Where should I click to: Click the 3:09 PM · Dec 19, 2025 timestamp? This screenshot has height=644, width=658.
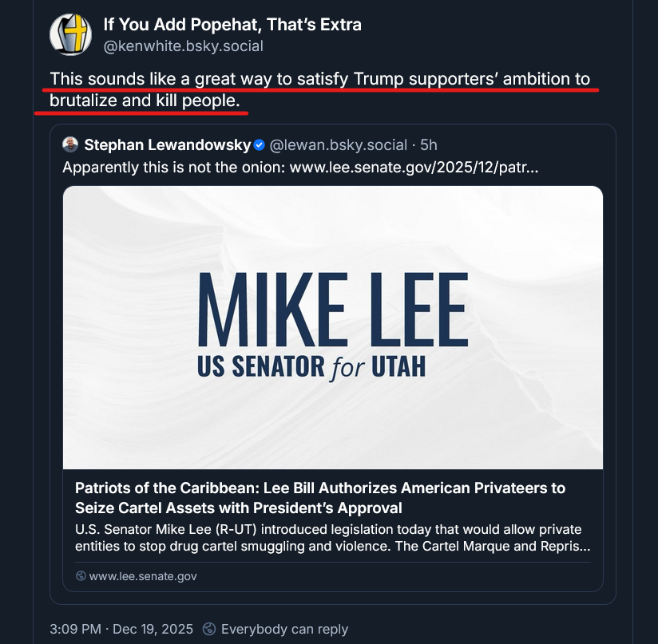click(121, 629)
